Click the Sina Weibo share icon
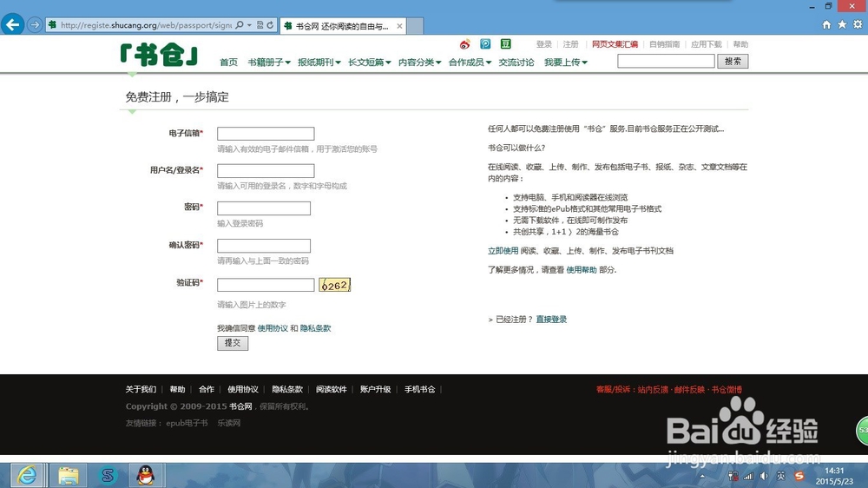Image resolution: width=868 pixels, height=488 pixels. coord(464,44)
